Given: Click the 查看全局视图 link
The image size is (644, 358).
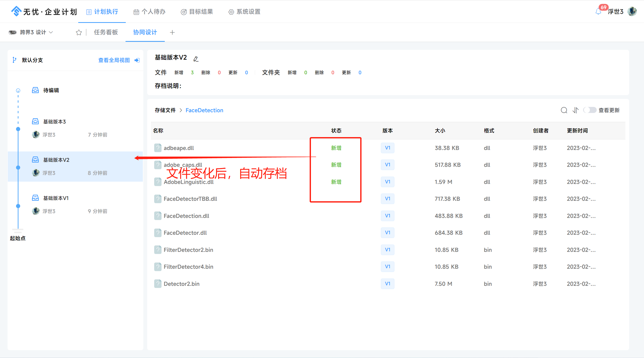Looking at the screenshot, I should pos(114,60).
